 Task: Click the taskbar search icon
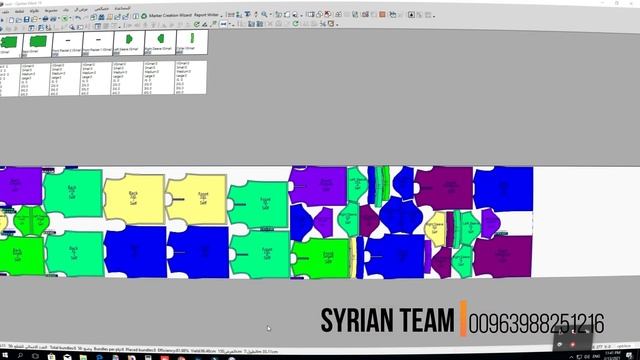click(x=20, y=356)
